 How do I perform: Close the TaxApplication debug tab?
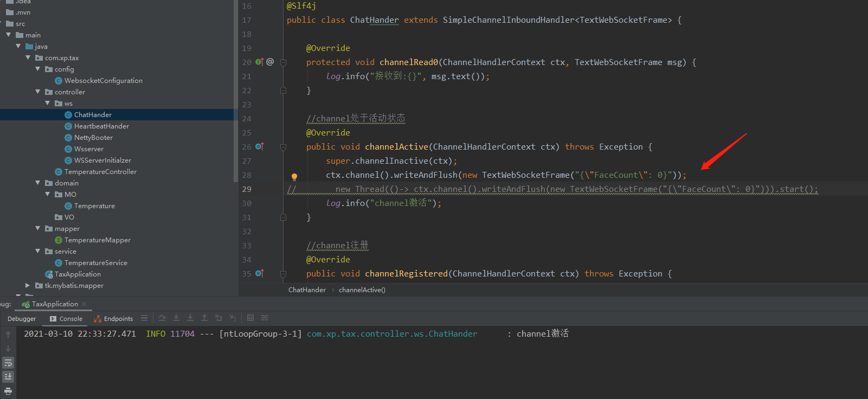pos(84,304)
